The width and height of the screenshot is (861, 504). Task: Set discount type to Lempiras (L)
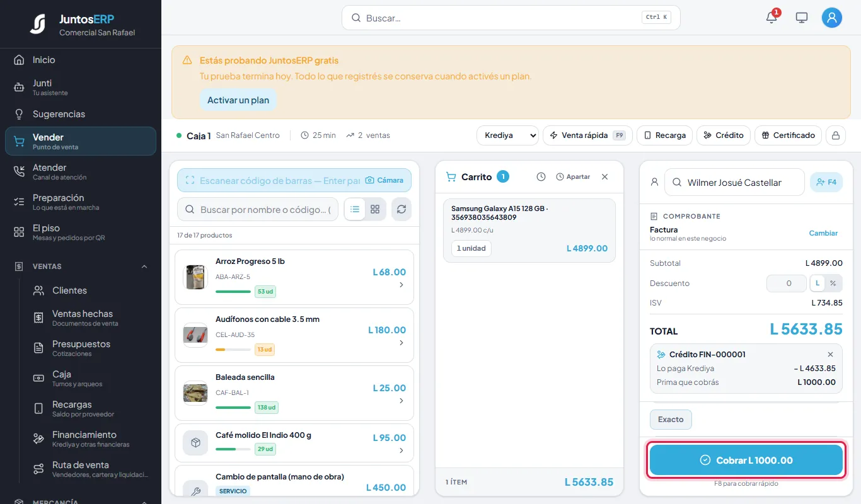818,283
